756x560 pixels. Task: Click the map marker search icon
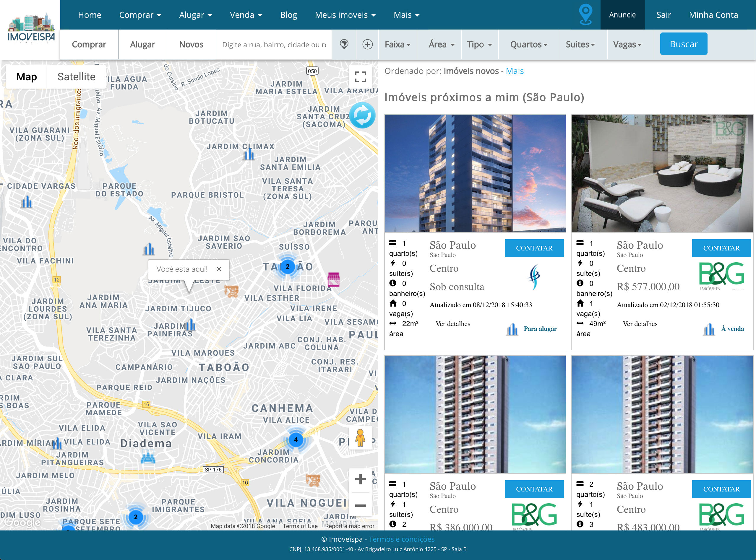(344, 44)
